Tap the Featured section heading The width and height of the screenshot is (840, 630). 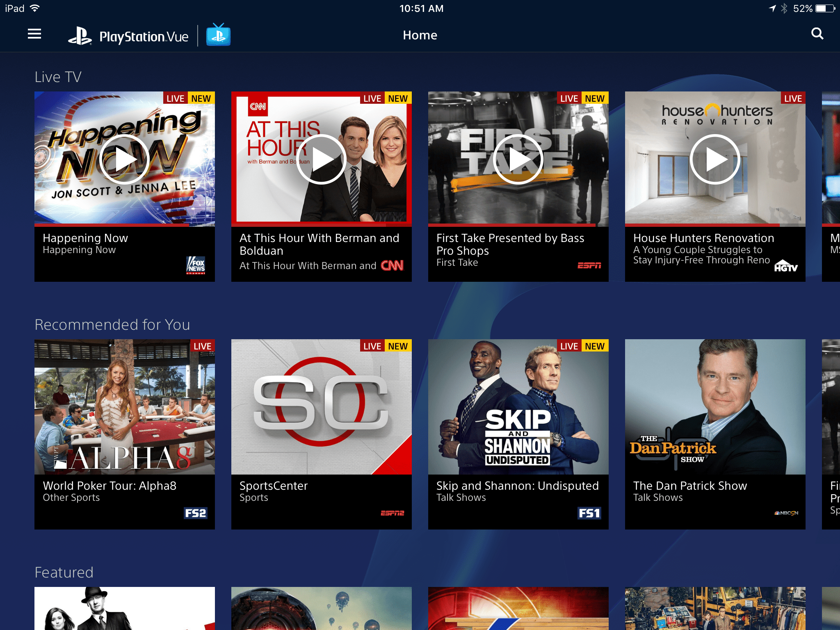tap(64, 573)
